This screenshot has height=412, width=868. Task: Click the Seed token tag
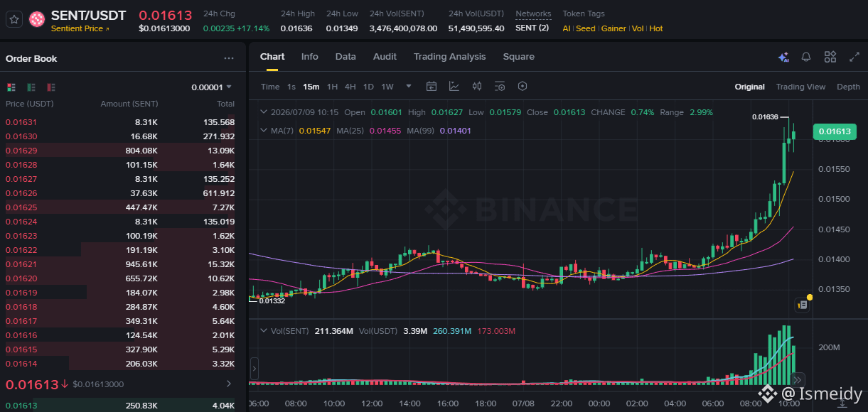coord(586,28)
